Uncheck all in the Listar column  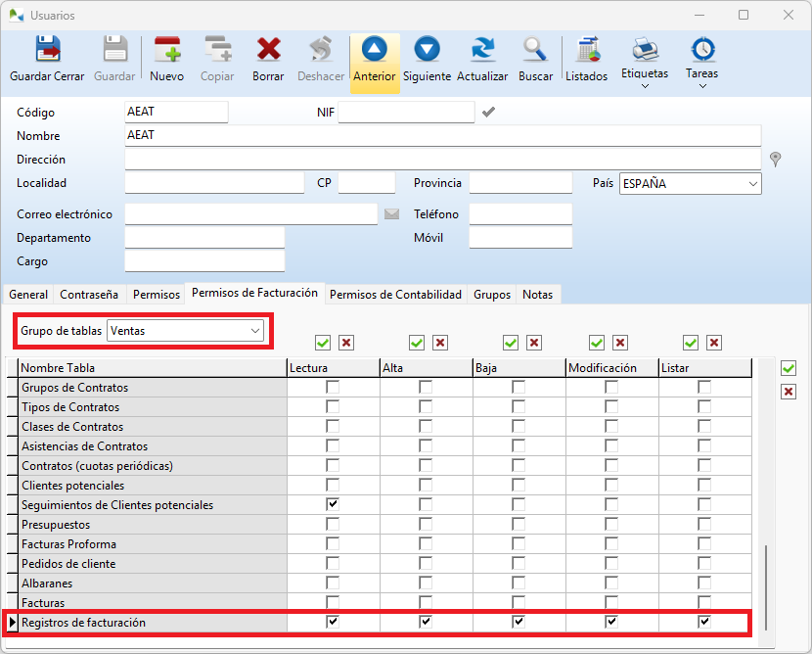tap(714, 343)
